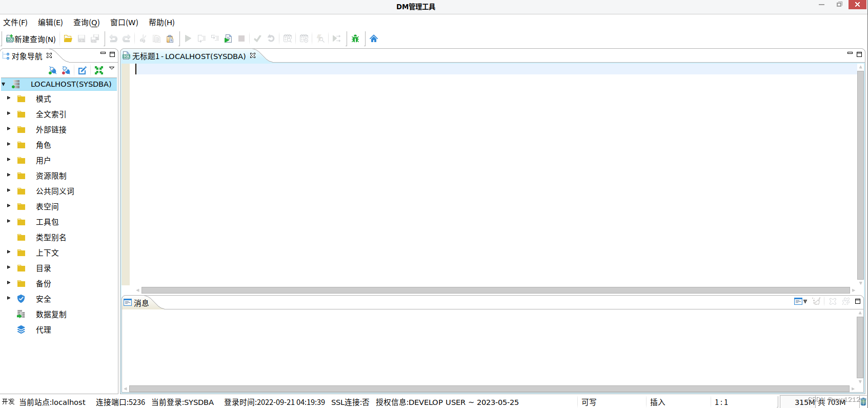The image size is (868, 408).
Task: Click the commit checkmark icon
Action: 257,38
